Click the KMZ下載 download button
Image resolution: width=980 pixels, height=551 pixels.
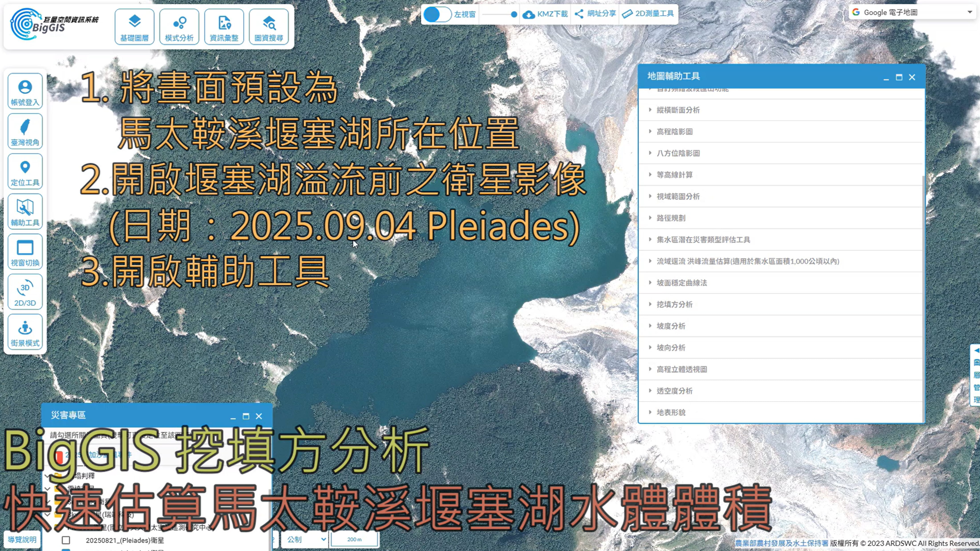coord(545,14)
